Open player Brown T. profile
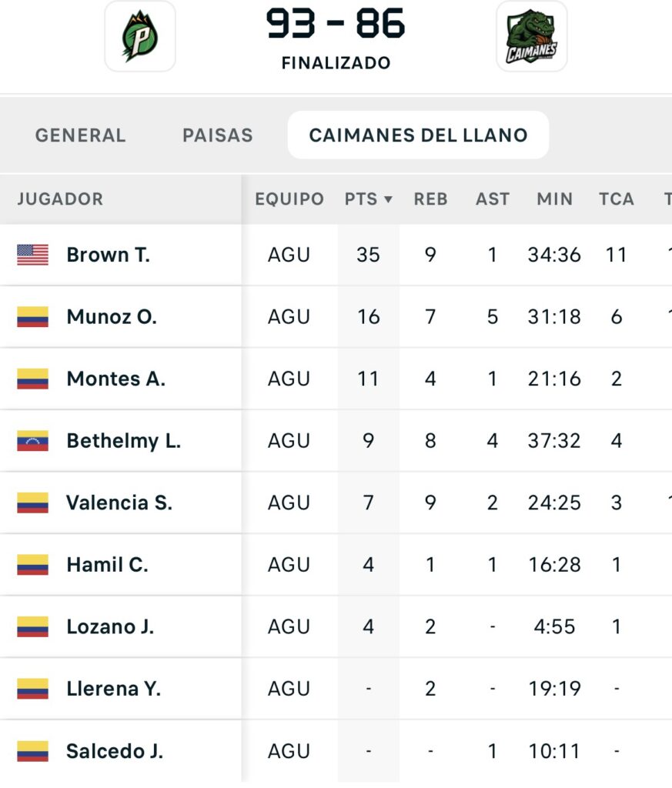The image size is (672, 788). 108,255
